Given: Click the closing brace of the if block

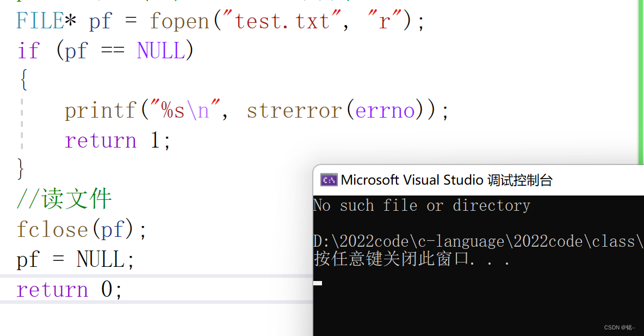Looking at the screenshot, I should 21,169.
